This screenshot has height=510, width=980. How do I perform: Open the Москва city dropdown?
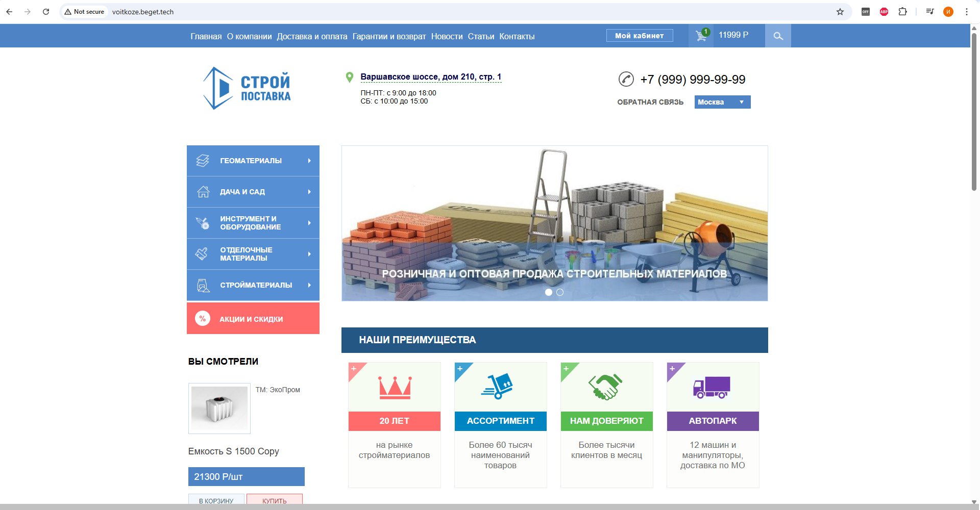pyautogui.click(x=722, y=102)
